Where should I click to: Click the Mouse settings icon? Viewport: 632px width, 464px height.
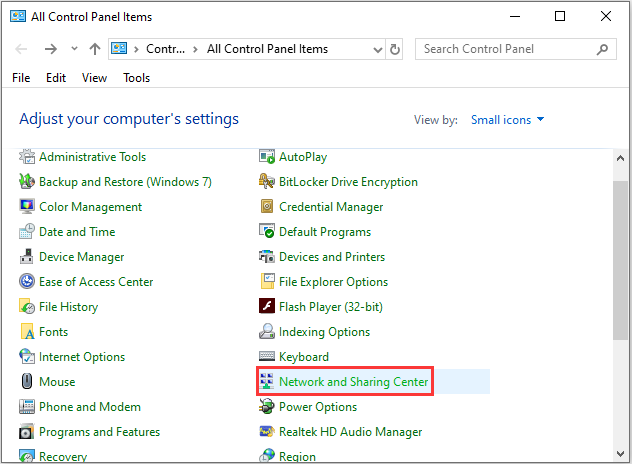[x=27, y=382]
